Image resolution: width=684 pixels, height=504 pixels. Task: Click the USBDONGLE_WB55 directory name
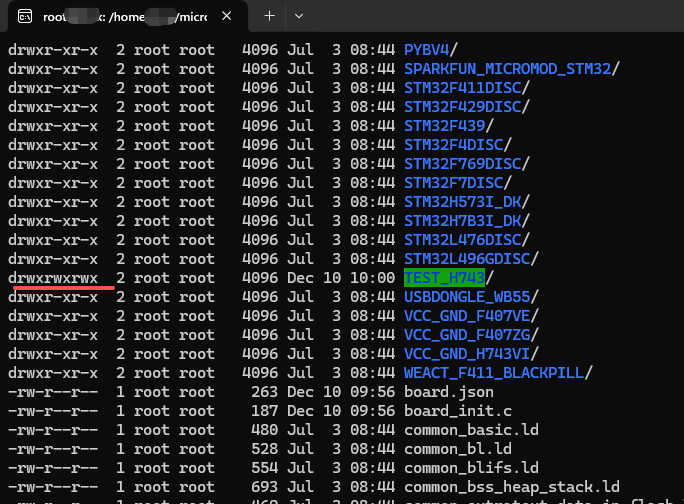[x=467, y=297]
